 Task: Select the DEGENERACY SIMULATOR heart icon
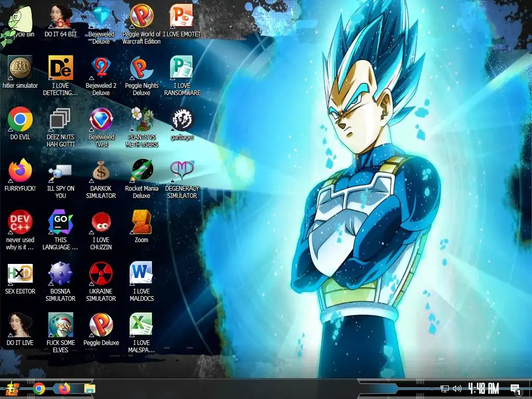pyautogui.click(x=182, y=170)
